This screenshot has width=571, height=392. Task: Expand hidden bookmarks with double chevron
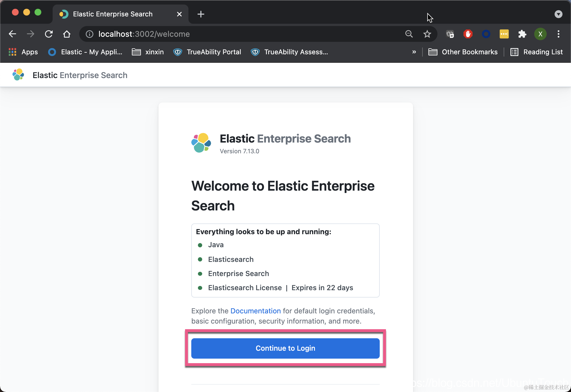tap(414, 52)
